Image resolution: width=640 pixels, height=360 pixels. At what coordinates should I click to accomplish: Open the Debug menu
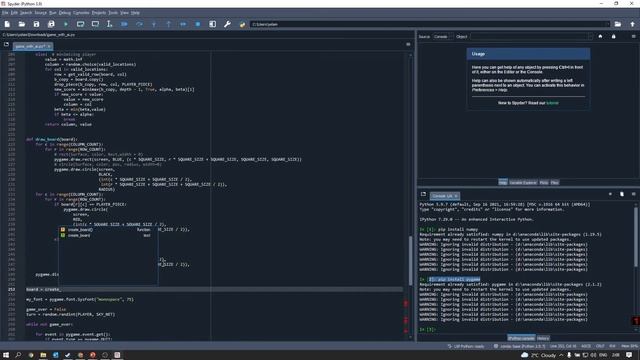coord(64,13)
